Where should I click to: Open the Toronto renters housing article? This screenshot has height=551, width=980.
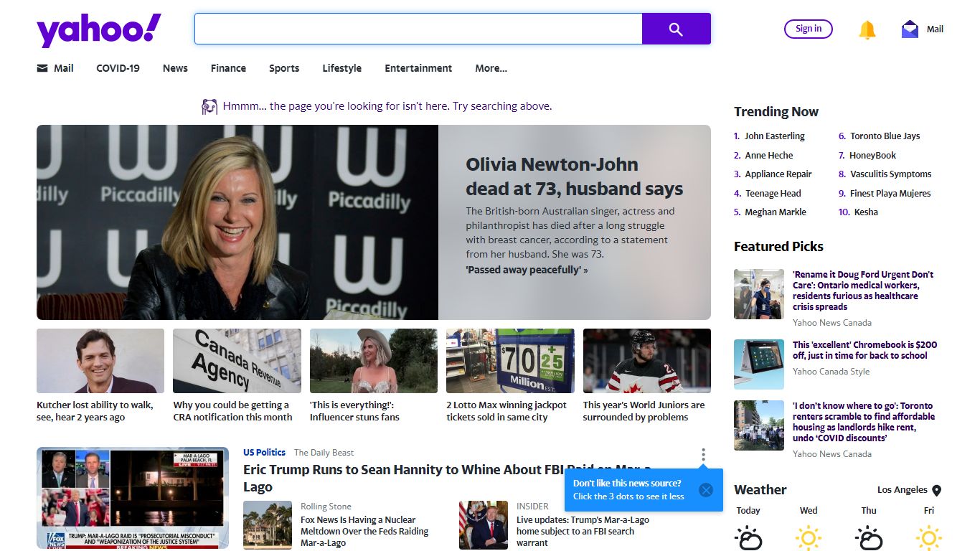pyautogui.click(x=864, y=422)
